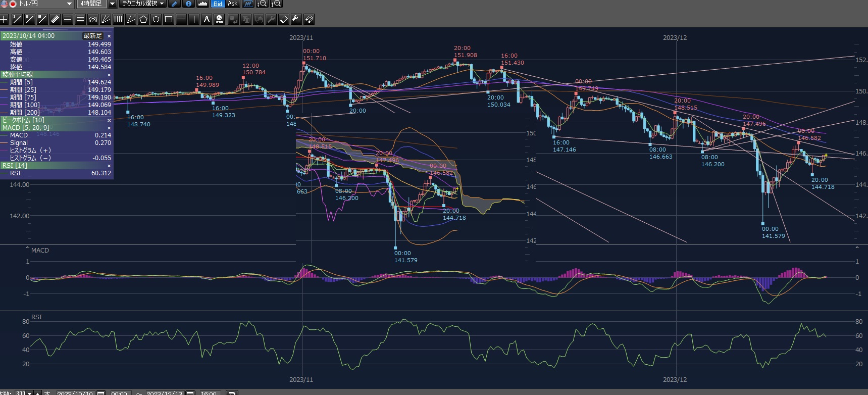Click the eraser tool icon
Viewport: 868px width, 395px height.
pos(284,20)
